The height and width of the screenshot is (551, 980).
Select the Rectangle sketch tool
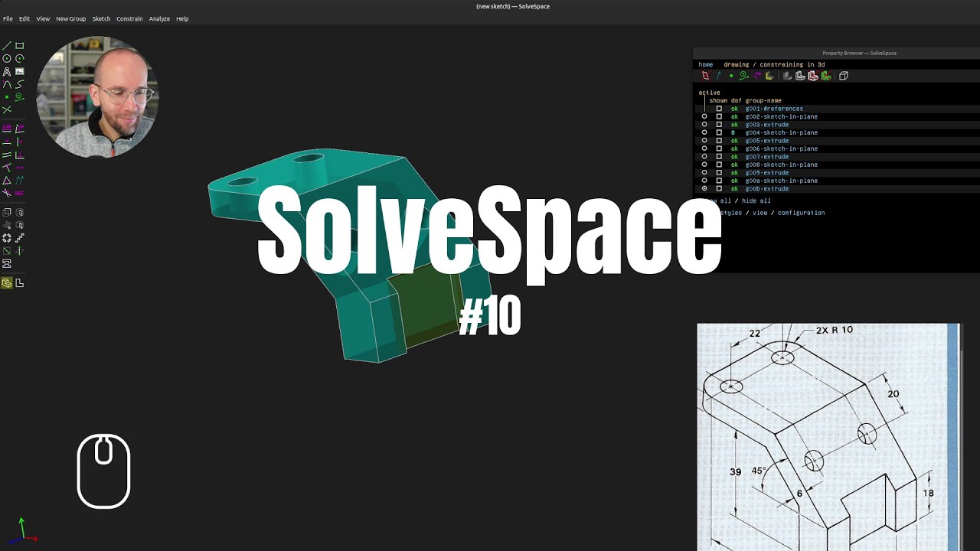pos(20,45)
